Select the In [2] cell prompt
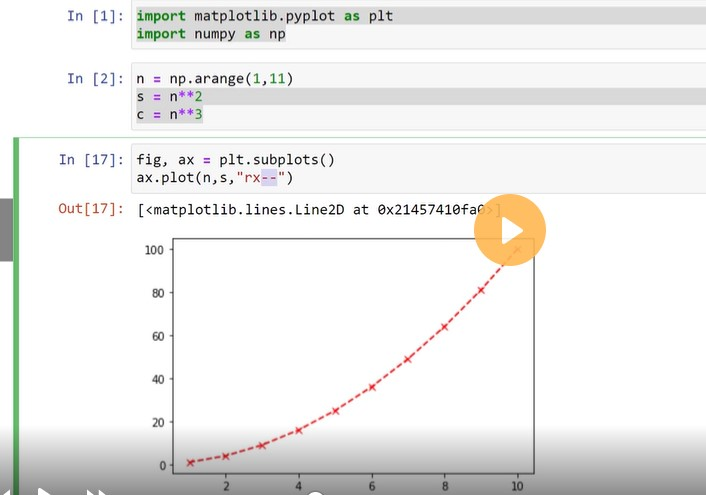706x495 pixels. pyautogui.click(x=93, y=78)
